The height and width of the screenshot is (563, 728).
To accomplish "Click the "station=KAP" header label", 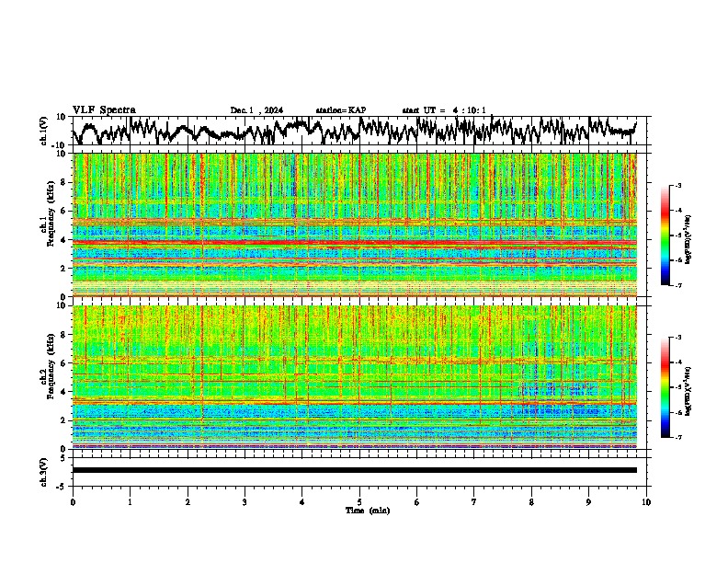I will click(x=341, y=110).
